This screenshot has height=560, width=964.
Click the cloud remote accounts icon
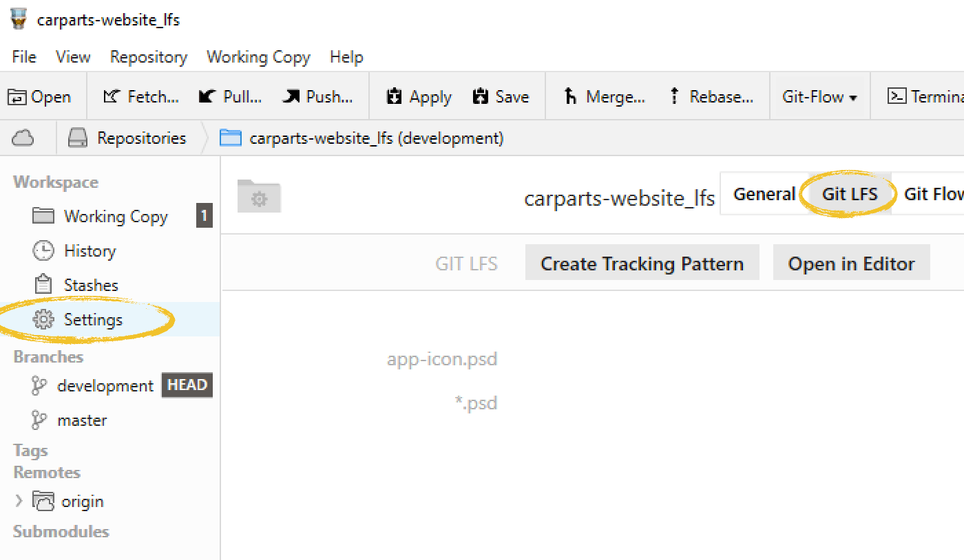coord(21,138)
